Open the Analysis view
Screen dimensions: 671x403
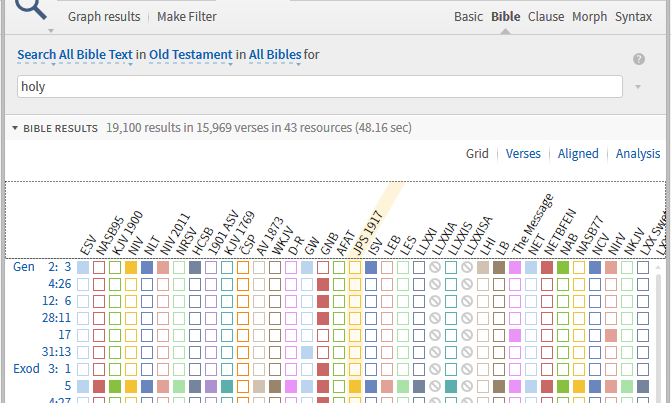tap(638, 154)
